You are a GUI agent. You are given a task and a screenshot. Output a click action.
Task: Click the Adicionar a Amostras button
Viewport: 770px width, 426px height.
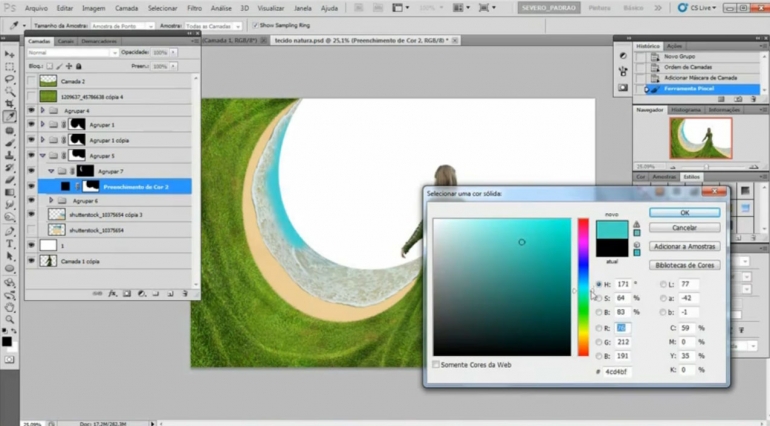click(685, 246)
